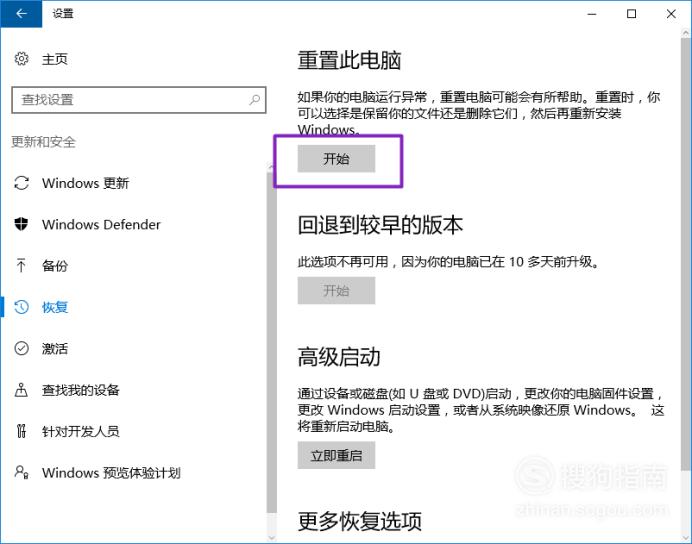Click disabled 开始 under 回退到较早的版本

(336, 290)
